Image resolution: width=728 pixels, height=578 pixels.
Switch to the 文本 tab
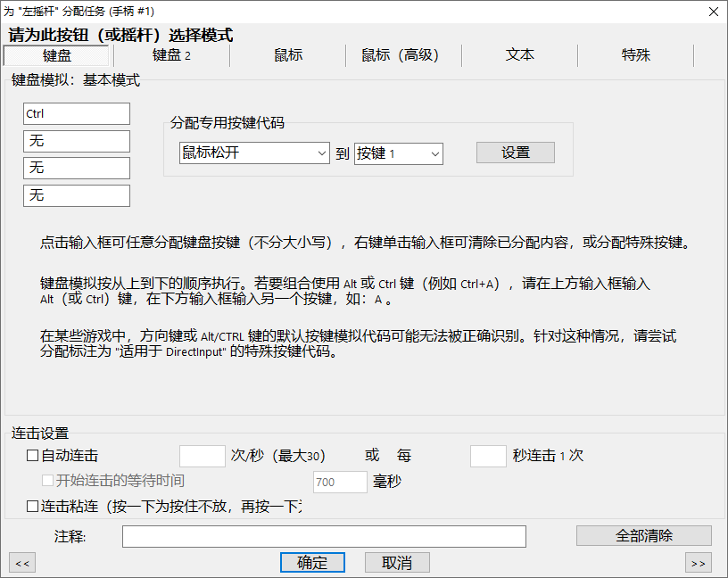click(519, 54)
